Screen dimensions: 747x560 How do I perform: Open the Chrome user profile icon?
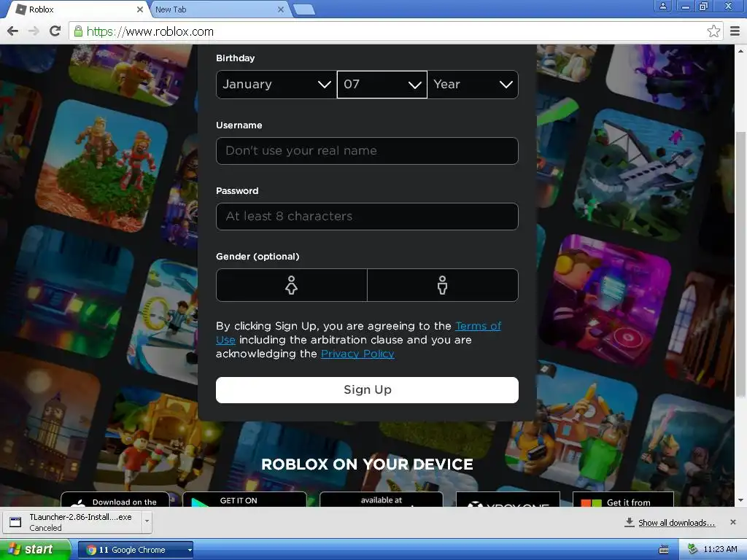(x=662, y=6)
